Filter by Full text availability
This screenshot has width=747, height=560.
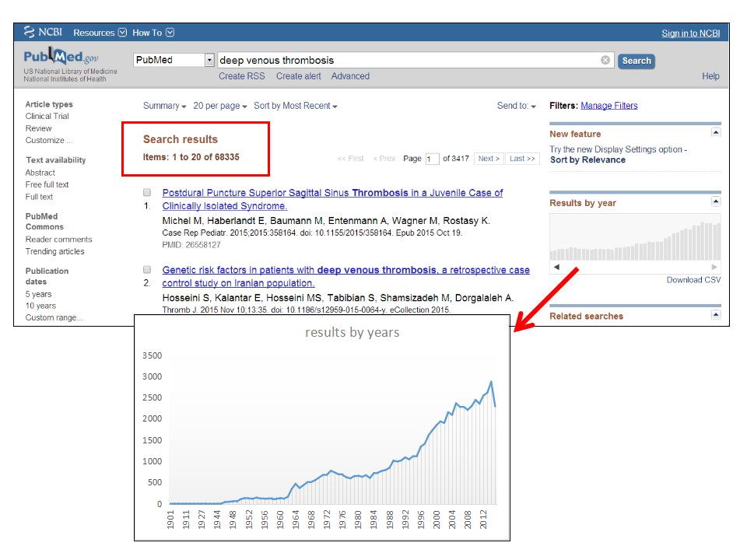point(39,197)
